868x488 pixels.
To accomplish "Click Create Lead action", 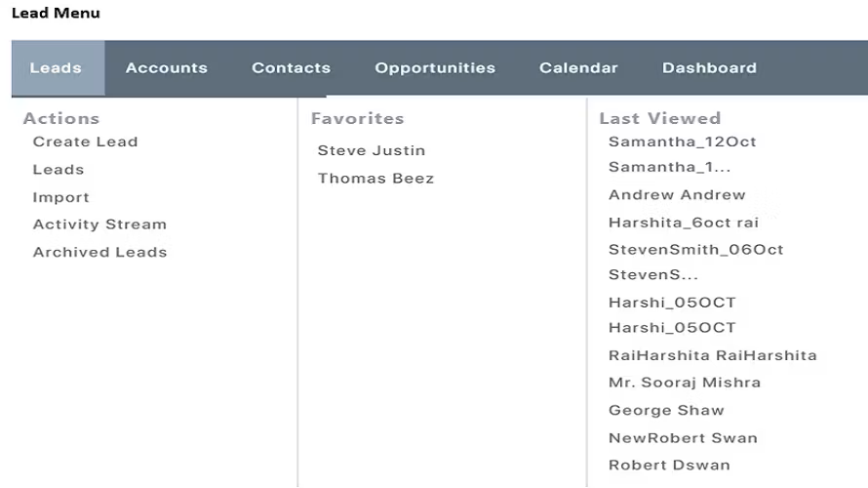I will pyautogui.click(x=85, y=142).
